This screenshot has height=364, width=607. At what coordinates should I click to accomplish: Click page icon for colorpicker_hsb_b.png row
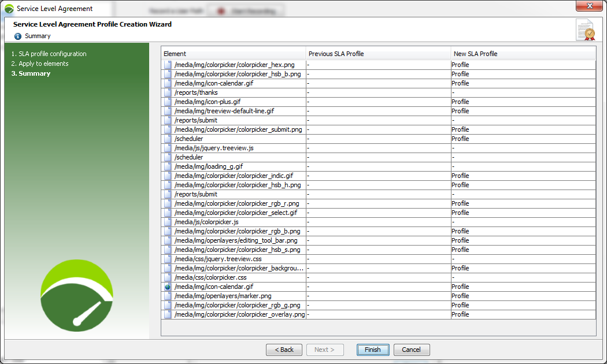point(168,74)
